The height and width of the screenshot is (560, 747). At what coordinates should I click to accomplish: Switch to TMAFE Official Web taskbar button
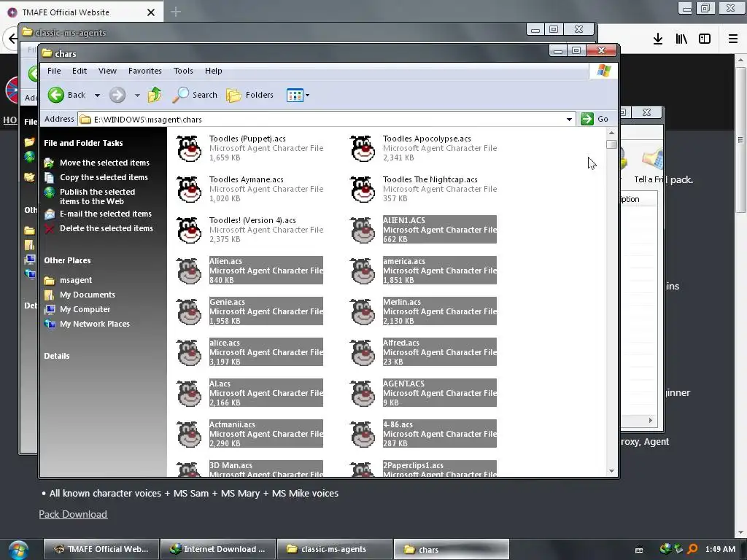101,549
